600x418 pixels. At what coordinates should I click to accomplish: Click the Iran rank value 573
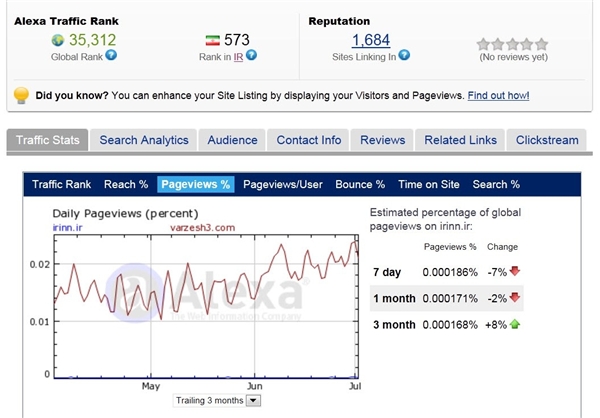pyautogui.click(x=236, y=40)
